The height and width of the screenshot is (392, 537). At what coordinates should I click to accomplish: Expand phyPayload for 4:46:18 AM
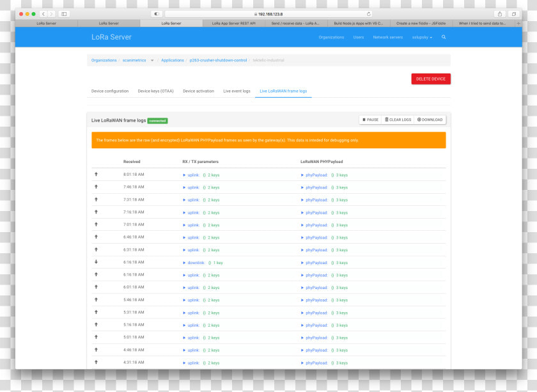click(302, 350)
